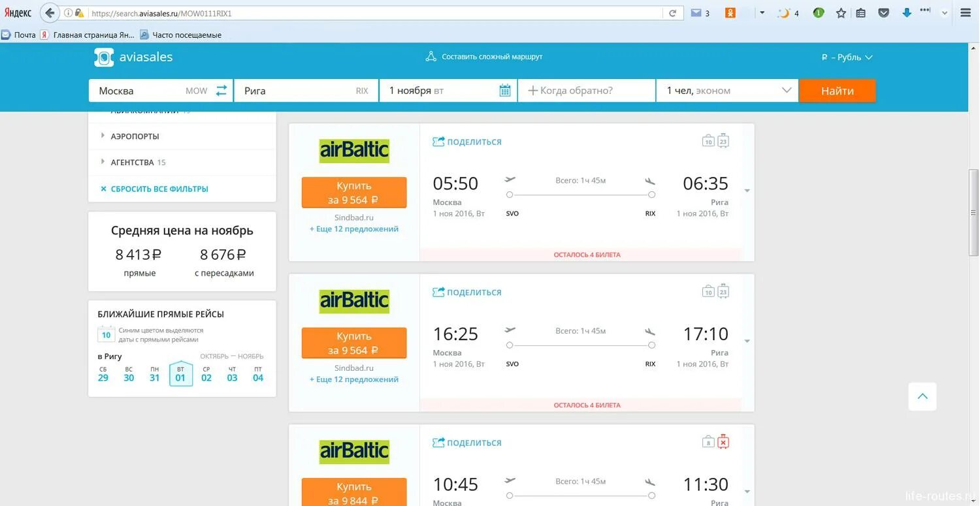
Task: Click the orange Найти search button
Action: pyautogui.click(x=838, y=91)
